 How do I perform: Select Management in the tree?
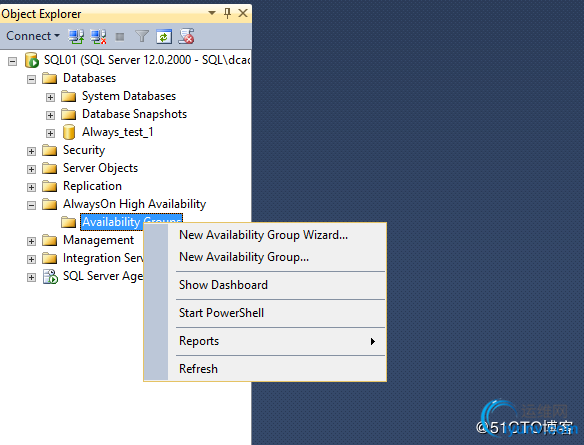[x=98, y=240]
